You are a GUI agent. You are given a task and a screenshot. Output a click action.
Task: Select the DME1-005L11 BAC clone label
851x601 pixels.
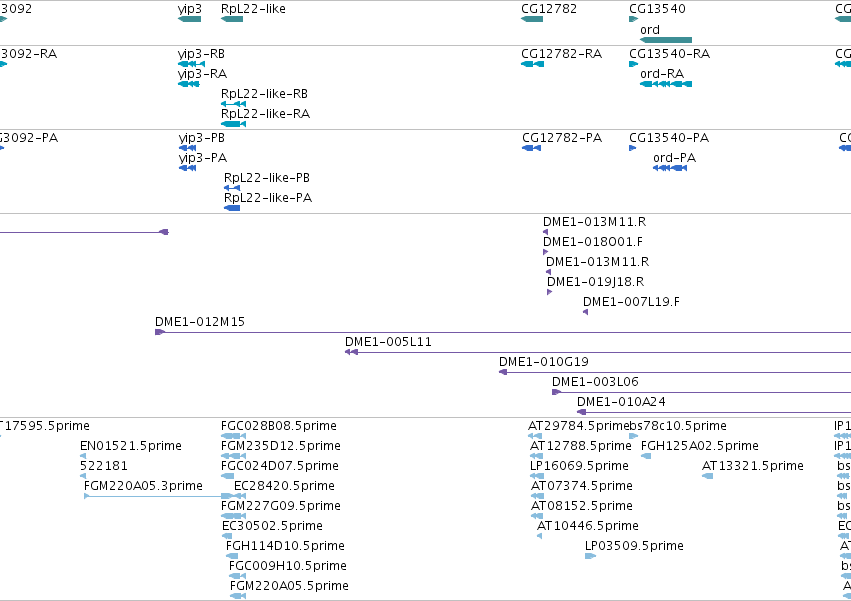pos(388,342)
